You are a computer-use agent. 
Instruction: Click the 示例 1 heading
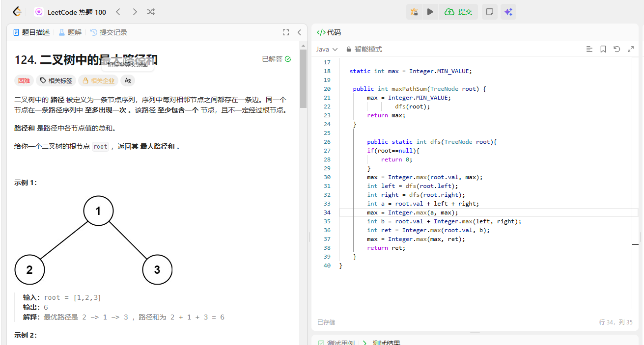[26, 183]
